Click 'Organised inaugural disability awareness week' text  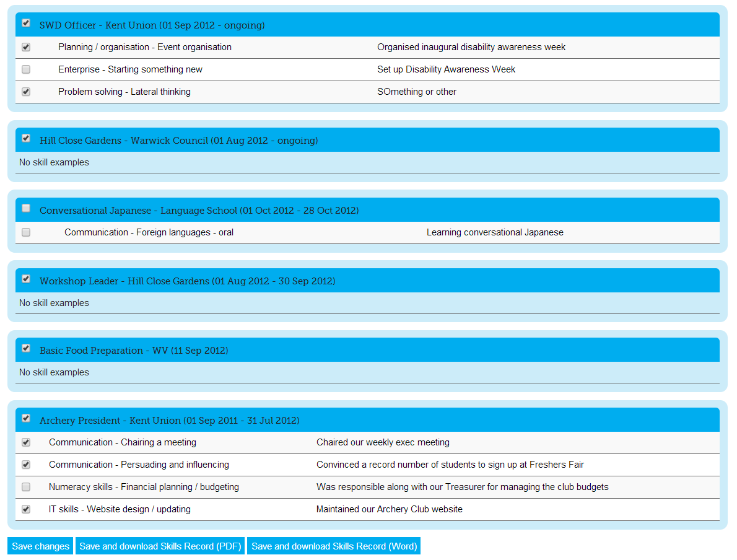pyautogui.click(x=471, y=48)
